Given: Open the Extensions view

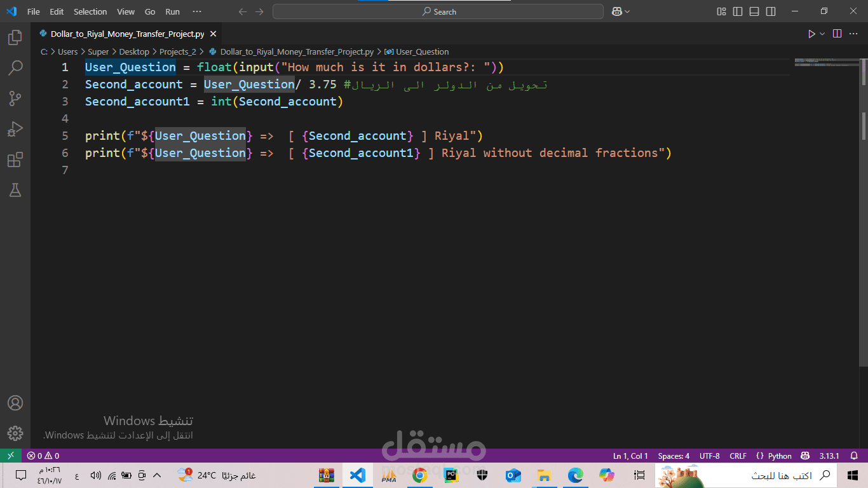Looking at the screenshot, I should tap(15, 159).
